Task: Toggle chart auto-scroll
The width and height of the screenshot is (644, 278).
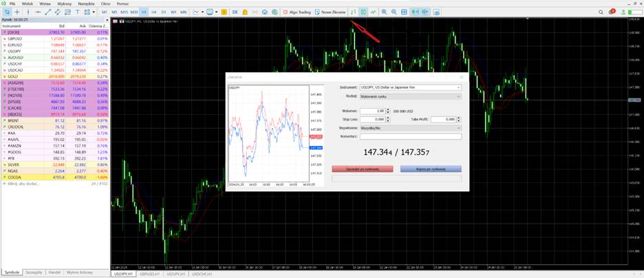Action: 416,12
